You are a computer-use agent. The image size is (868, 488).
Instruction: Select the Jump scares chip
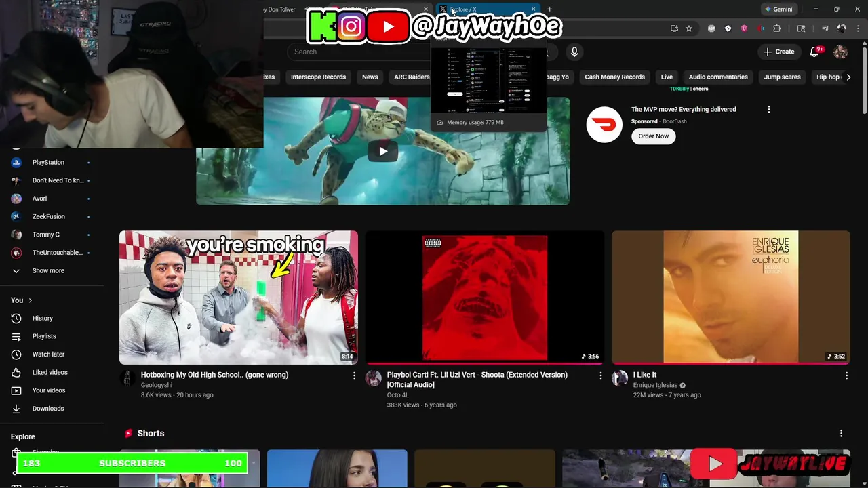(x=782, y=77)
